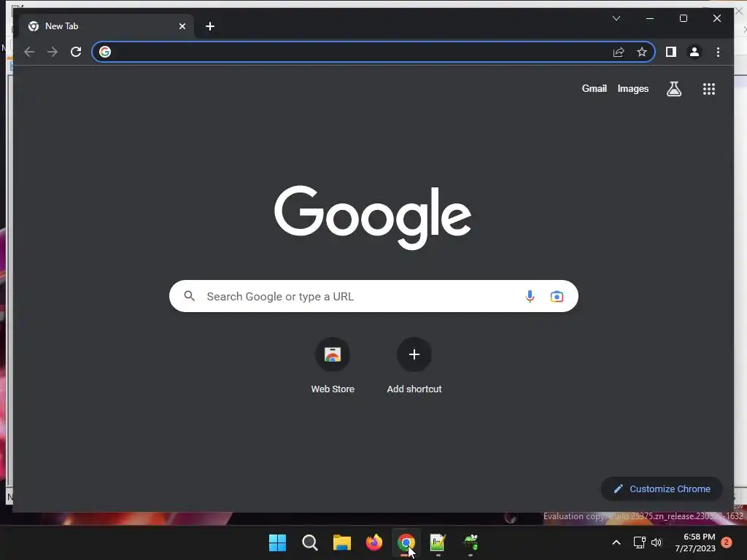This screenshot has width=747, height=560.
Task: Go back using the browser back arrow
Action: [29, 52]
